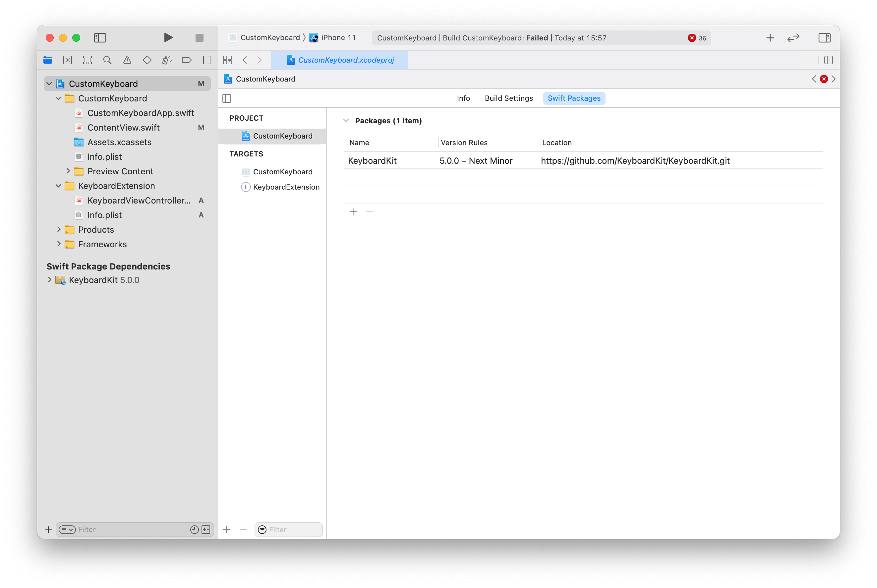Expand the Products folder
Viewport: 877px width, 588px height.
[59, 229]
